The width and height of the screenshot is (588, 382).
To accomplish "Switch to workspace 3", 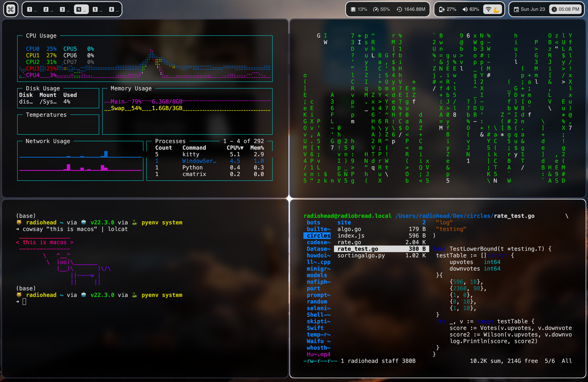I will click(65, 9).
